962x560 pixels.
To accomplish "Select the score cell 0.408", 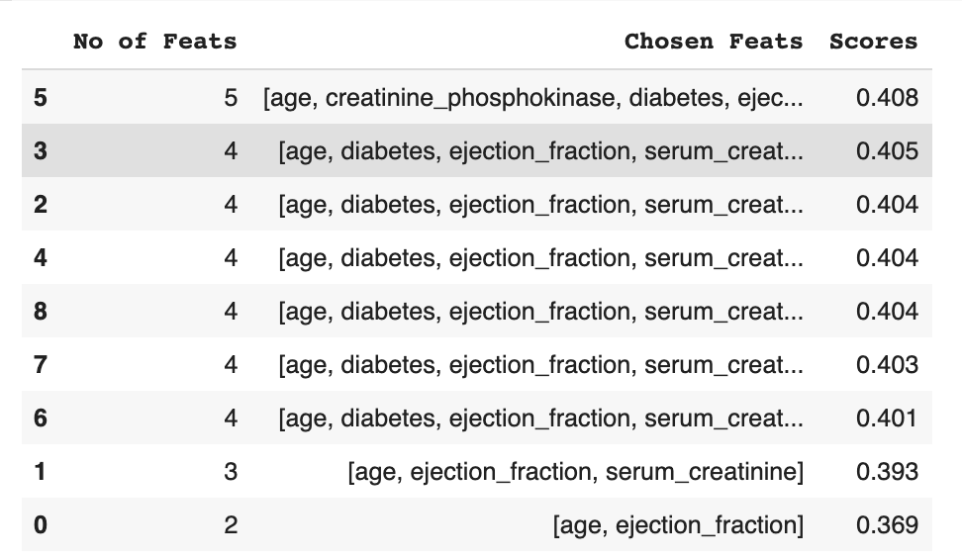I will click(x=887, y=98).
